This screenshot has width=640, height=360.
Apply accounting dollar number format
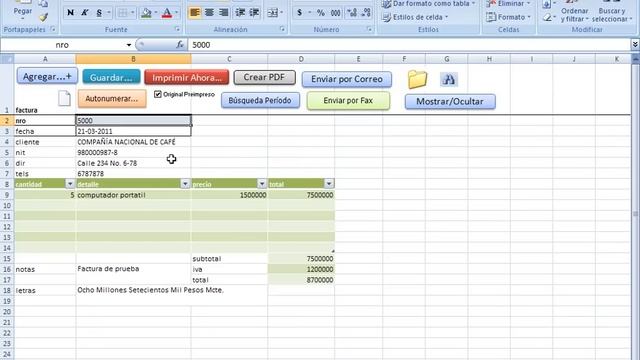click(x=300, y=13)
